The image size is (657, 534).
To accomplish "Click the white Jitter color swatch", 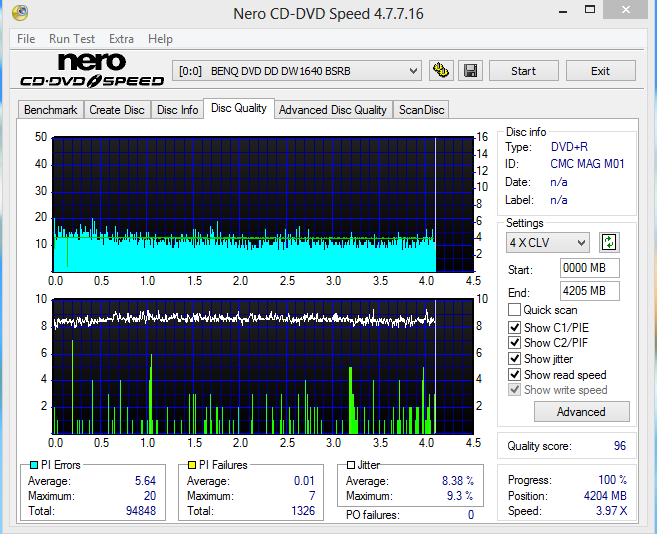I will (x=351, y=464).
